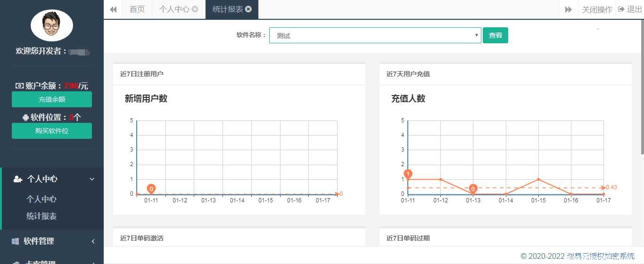Open the 关闭操作 menu
This screenshot has width=644, height=264.
click(597, 9)
